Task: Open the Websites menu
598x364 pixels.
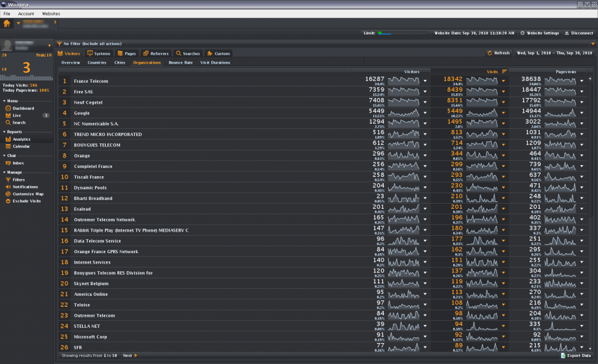Action: tap(51, 13)
